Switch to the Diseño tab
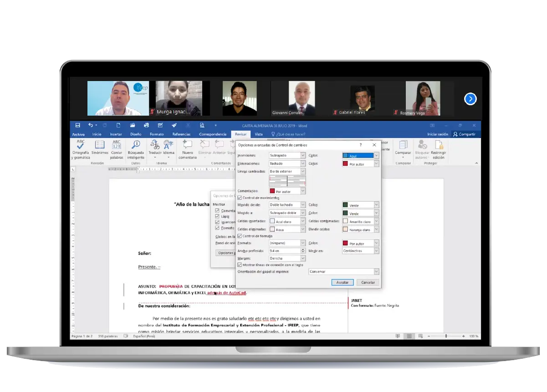Screen dimensions: 547x392 click(x=136, y=134)
